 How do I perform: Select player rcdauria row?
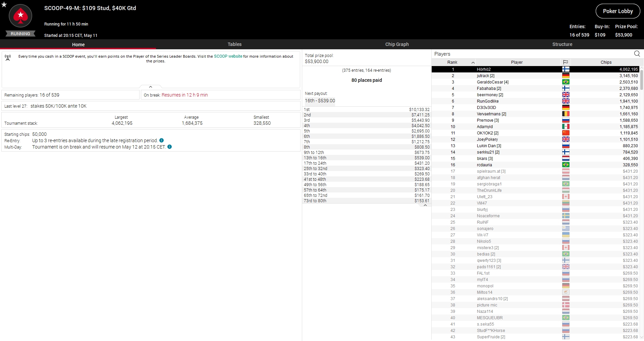coord(536,165)
